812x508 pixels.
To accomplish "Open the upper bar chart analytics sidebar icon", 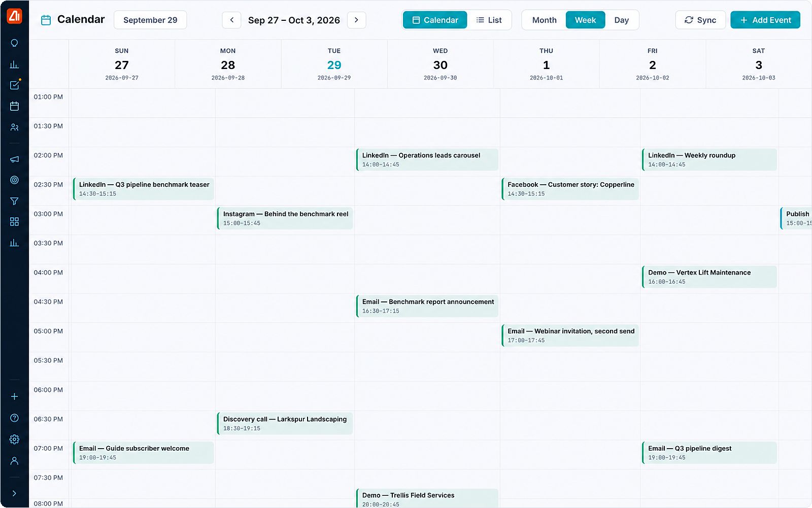I will tap(14, 64).
